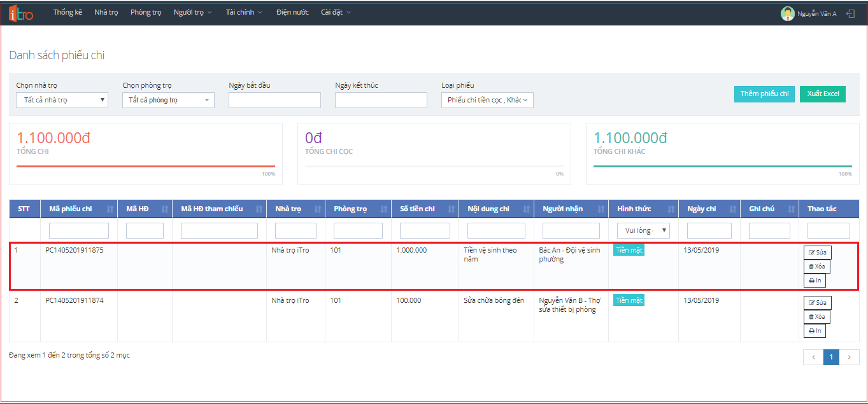Go to the Thống kê menu item
Image resolution: width=868 pixels, height=404 pixels.
tap(68, 13)
